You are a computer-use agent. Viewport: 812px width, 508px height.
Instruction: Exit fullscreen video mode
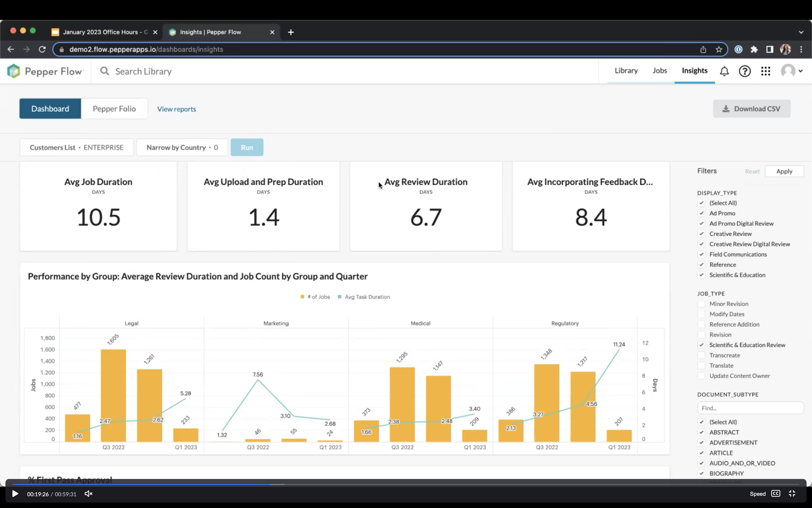click(x=792, y=493)
